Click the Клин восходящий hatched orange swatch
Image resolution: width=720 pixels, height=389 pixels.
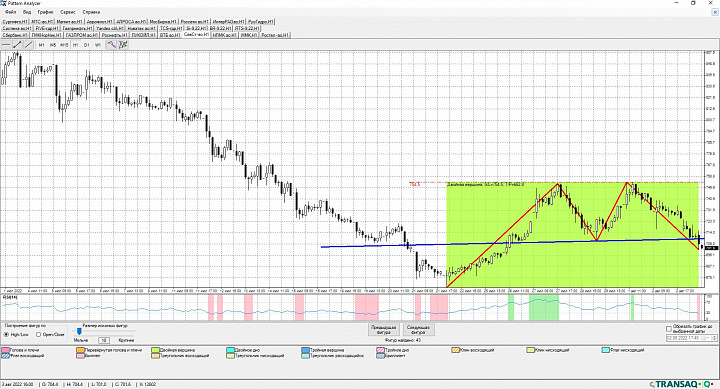tap(455, 350)
